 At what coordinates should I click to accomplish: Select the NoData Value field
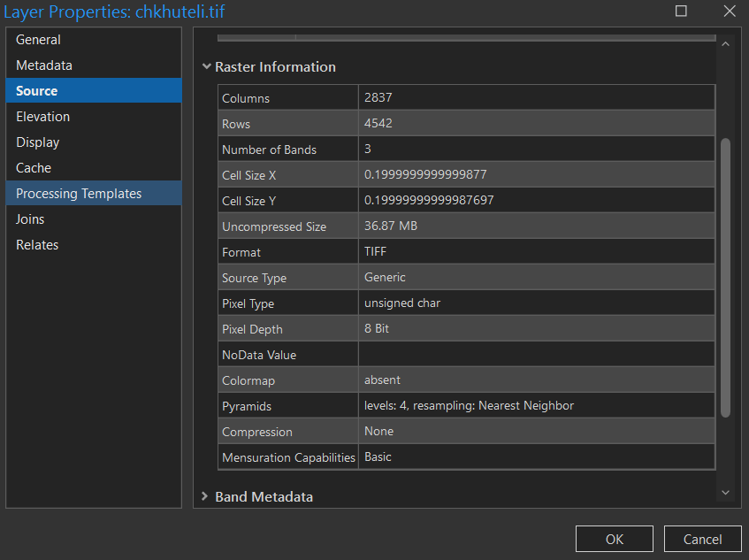[536, 355]
